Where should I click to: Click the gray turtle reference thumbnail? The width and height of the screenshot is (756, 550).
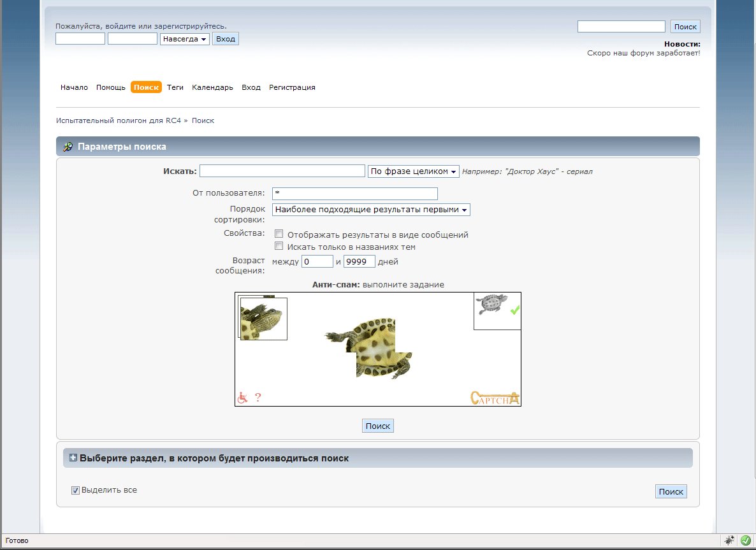click(x=492, y=304)
